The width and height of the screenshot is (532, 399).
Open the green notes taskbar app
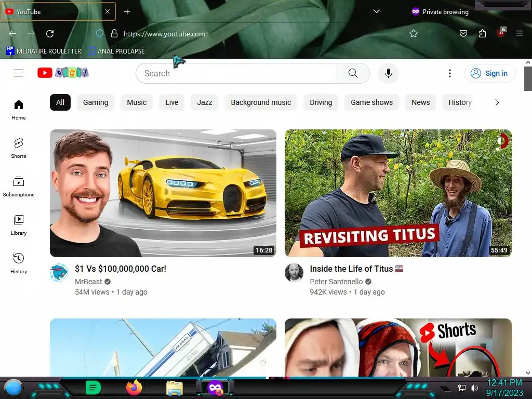(93, 388)
